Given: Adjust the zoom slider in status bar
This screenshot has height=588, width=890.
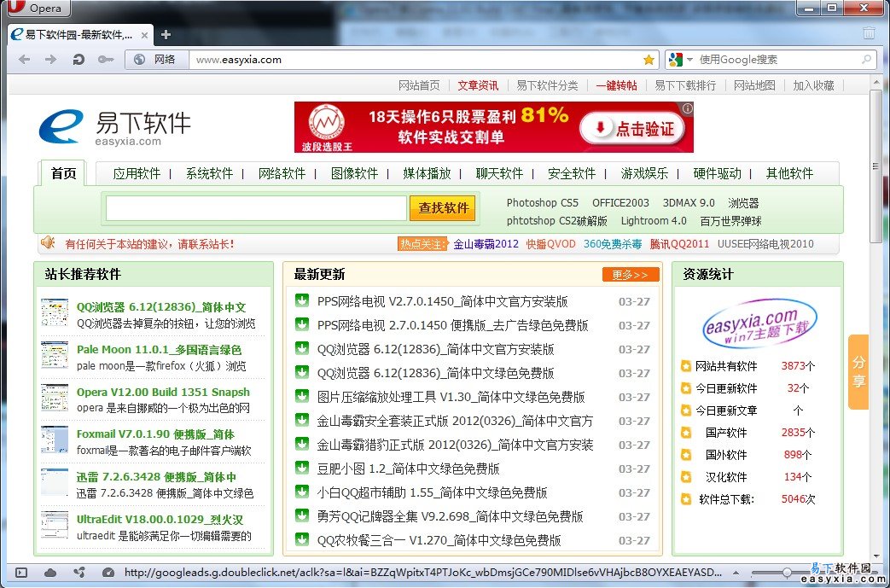Looking at the screenshot, I should [785, 572].
